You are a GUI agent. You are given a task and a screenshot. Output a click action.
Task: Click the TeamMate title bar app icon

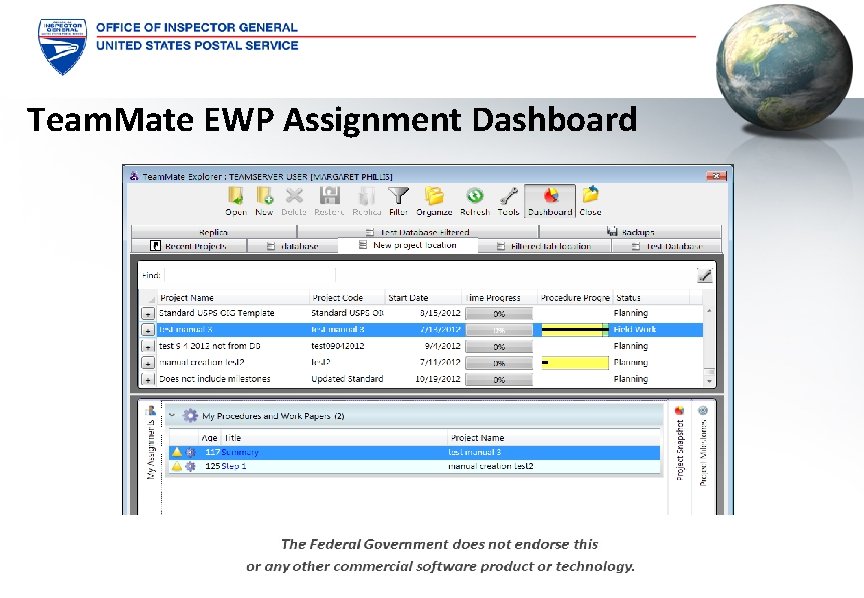pyautogui.click(x=134, y=176)
